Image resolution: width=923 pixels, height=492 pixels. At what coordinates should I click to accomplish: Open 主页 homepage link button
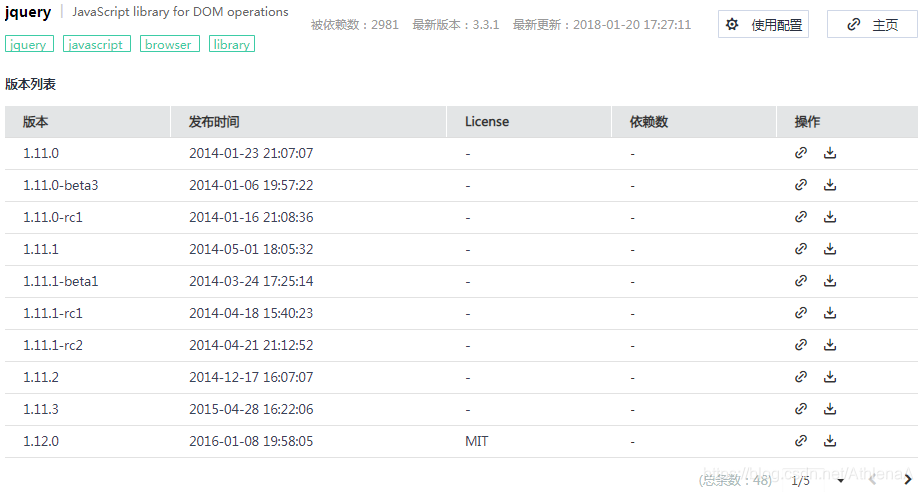(872, 24)
